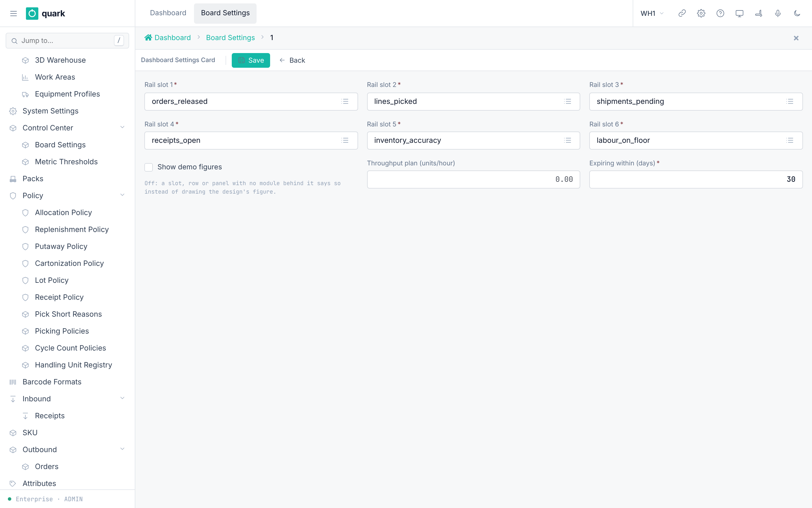Open Metric Thresholds in sidebar
812x508 pixels.
tap(67, 162)
